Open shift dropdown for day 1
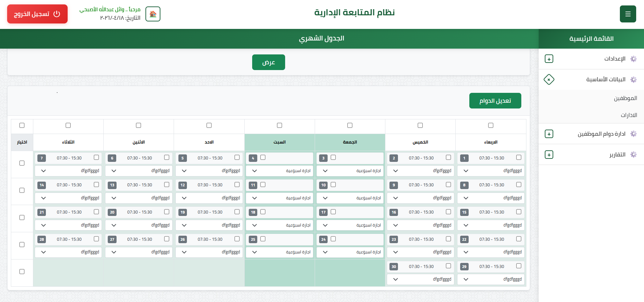The height and width of the screenshot is (302, 644). (491, 171)
